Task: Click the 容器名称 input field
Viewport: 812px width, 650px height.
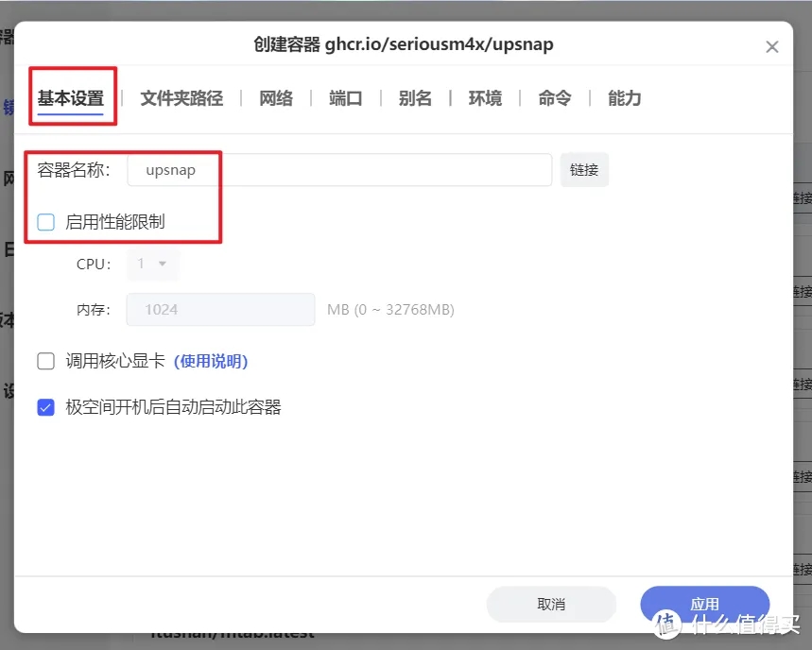Action: coord(340,170)
